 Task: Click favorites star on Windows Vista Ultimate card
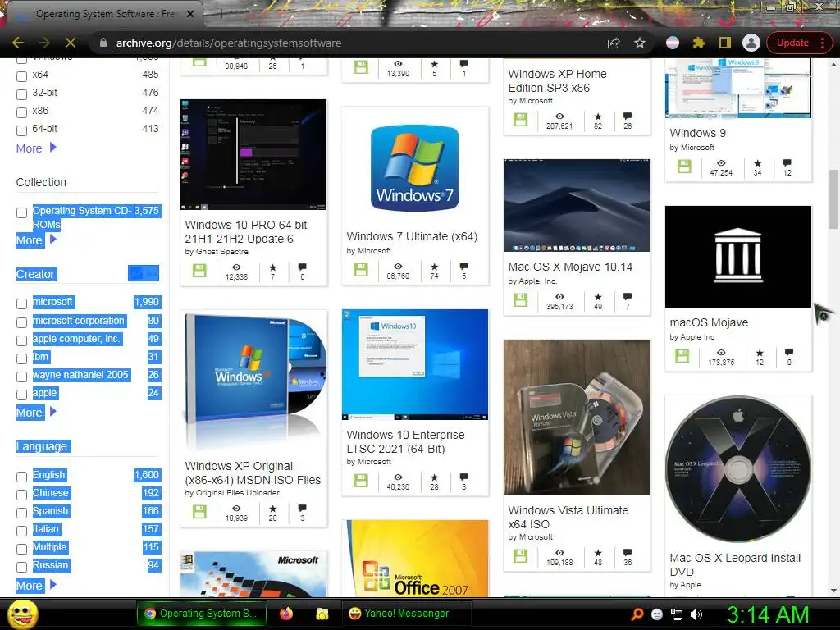[x=598, y=553]
